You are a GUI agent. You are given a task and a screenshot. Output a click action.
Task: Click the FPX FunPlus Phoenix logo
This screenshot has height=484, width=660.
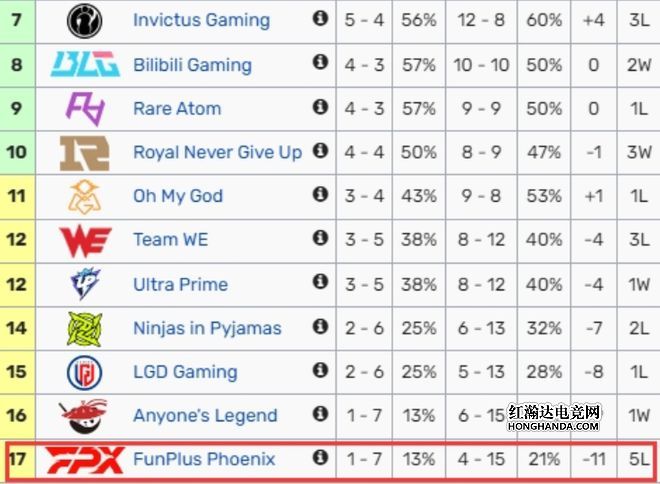[85, 460]
